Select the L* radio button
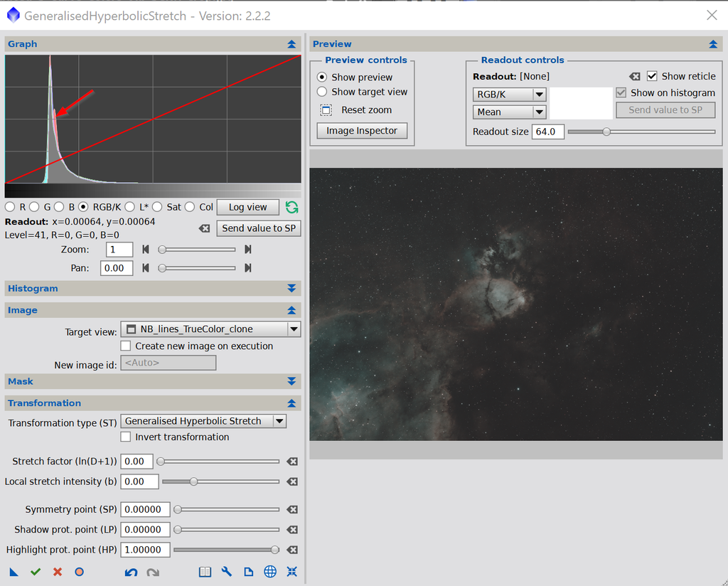The image size is (728, 586). [x=130, y=207]
